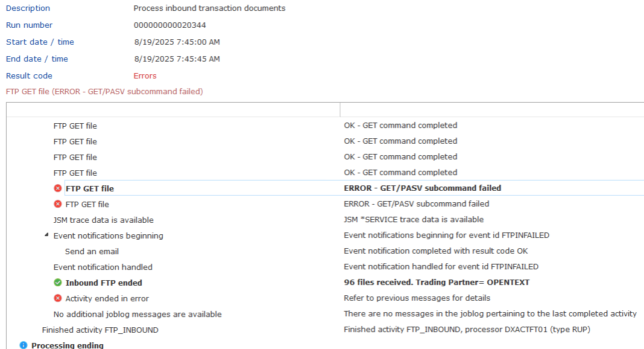Image resolution: width=644 pixels, height=349 pixels.
Task: Click the error icon beside Activity ended in error
Action: pyautogui.click(x=57, y=298)
